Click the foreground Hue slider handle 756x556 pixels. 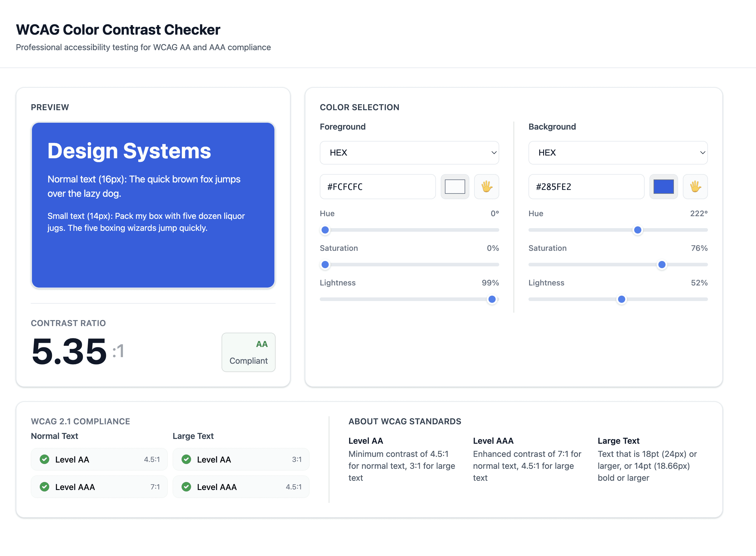325,230
